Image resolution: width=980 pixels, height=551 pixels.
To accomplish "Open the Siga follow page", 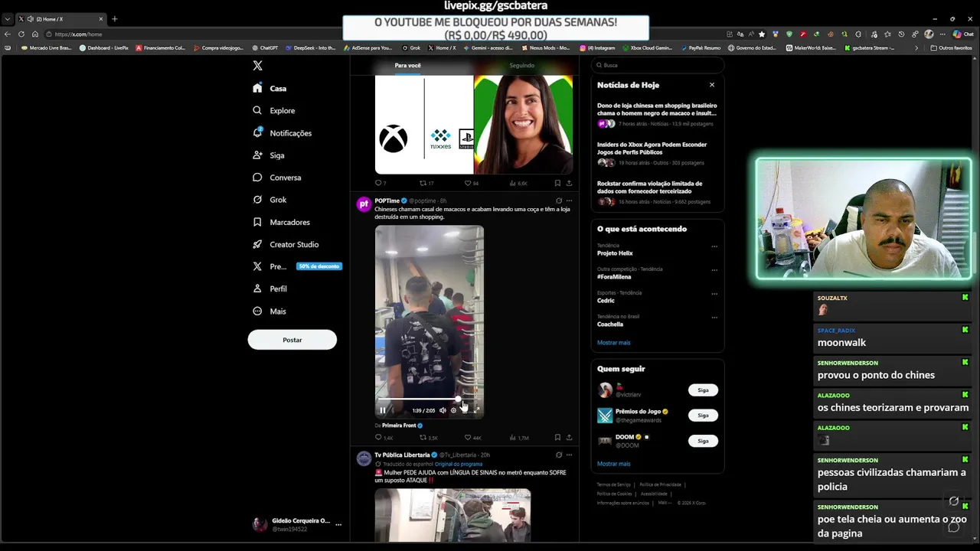I will click(x=269, y=155).
